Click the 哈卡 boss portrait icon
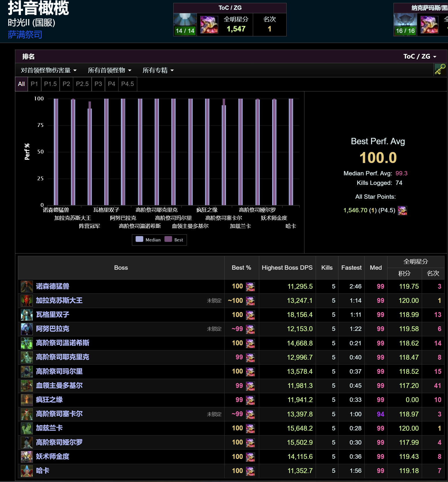 (x=27, y=471)
